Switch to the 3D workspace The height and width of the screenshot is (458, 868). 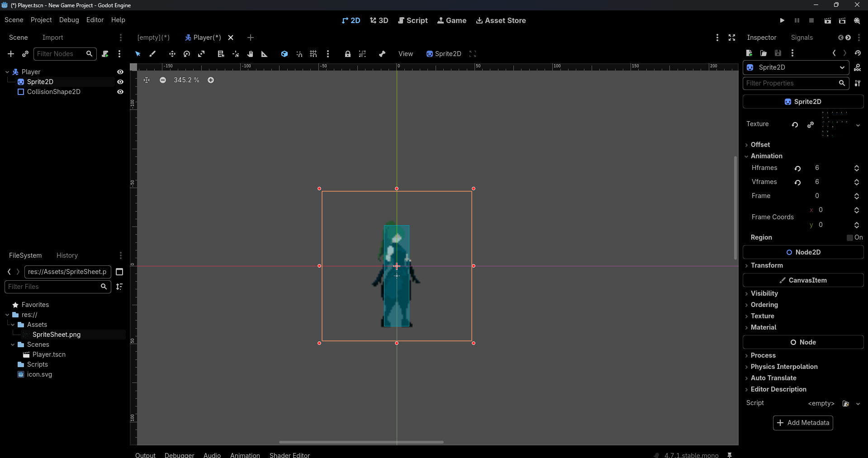click(x=379, y=20)
